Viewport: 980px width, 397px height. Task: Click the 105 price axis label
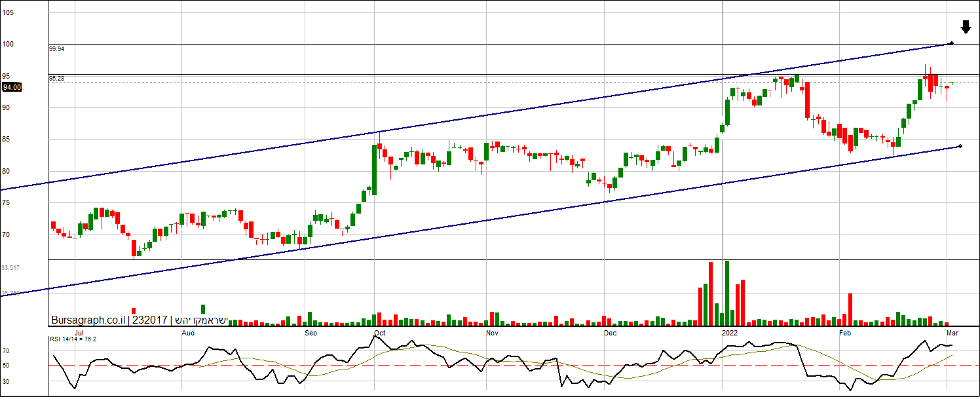[x=7, y=12]
